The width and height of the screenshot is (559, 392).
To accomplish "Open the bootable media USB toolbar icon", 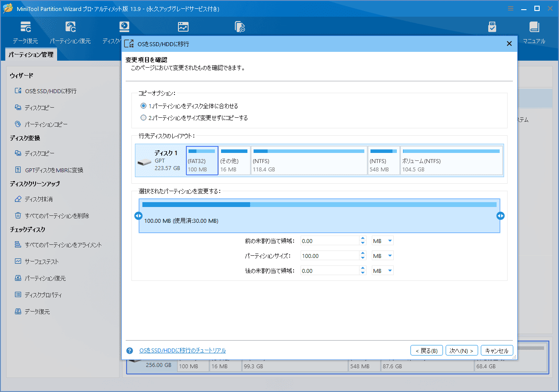I will click(492, 27).
